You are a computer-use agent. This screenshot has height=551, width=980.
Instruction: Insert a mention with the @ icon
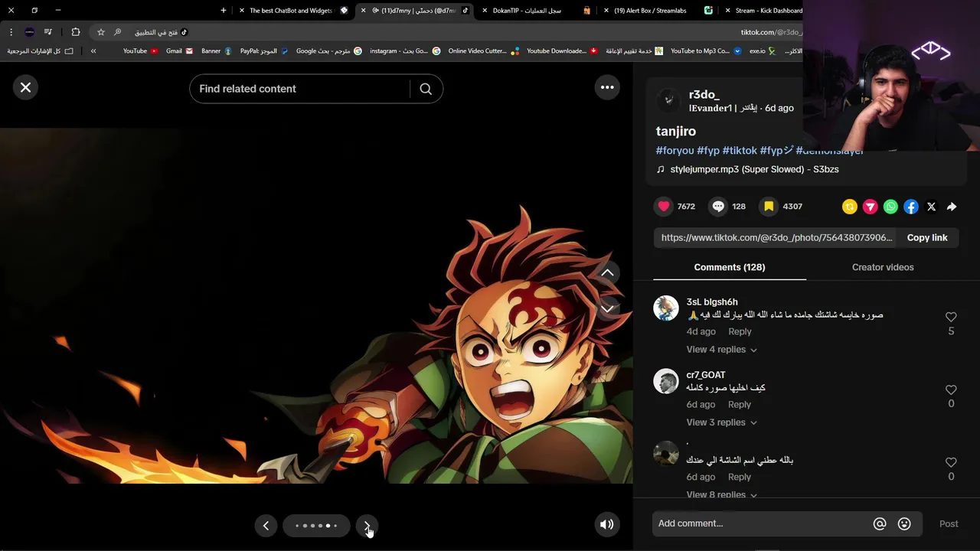click(880, 523)
